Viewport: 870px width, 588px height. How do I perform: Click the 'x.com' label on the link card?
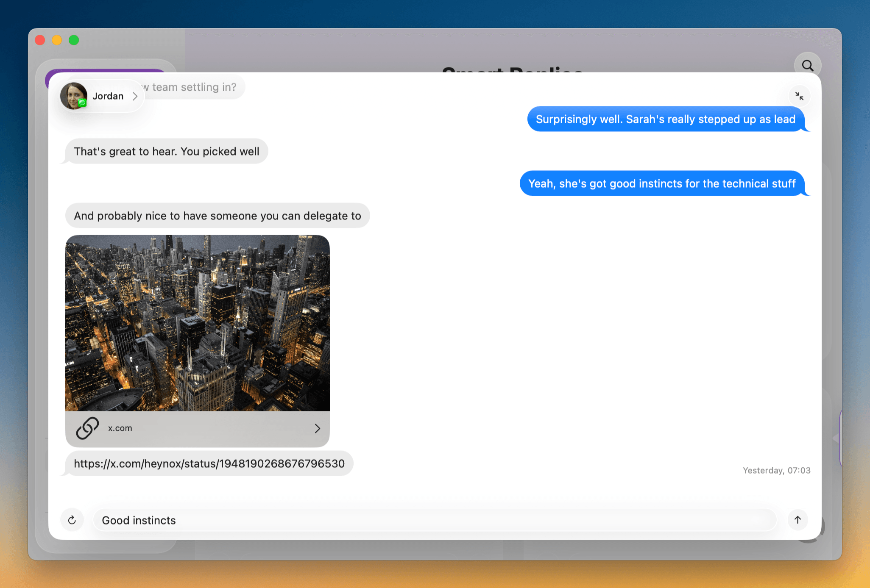click(x=120, y=428)
